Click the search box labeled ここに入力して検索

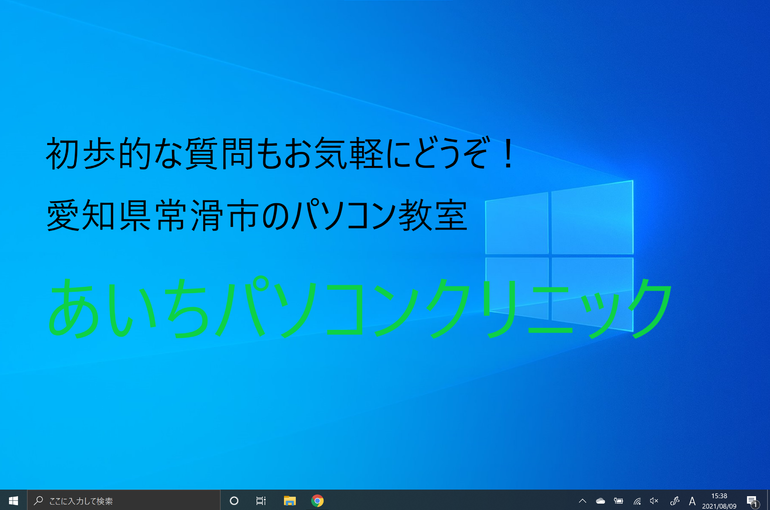123,501
